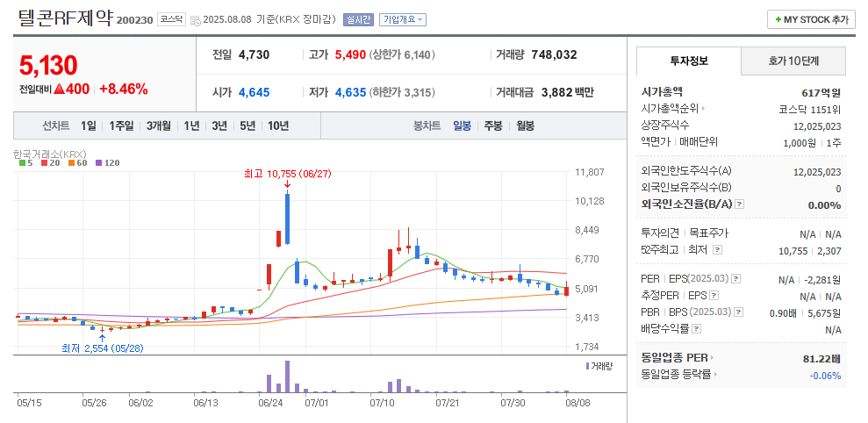
Task: Click the 동일업종 PER value 81.22배
Action: [x=822, y=359]
